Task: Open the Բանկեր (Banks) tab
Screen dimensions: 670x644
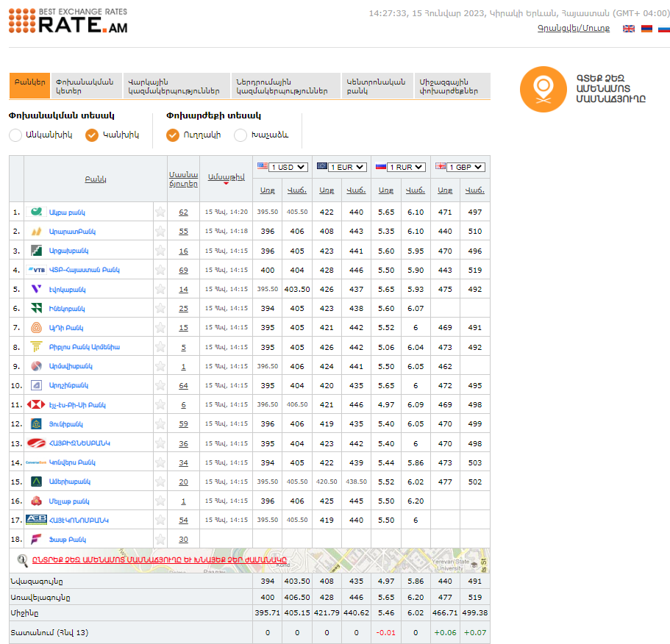Action: pyautogui.click(x=29, y=86)
